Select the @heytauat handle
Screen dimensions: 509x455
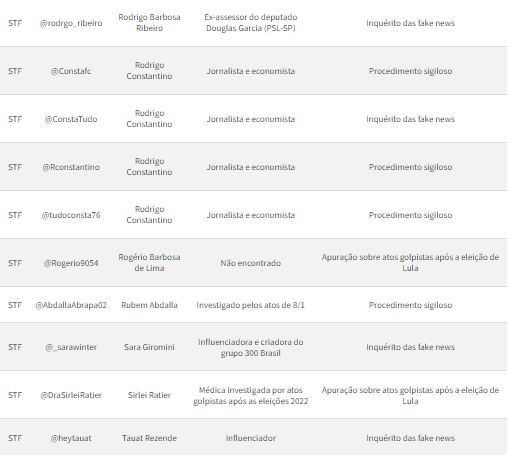71,438
